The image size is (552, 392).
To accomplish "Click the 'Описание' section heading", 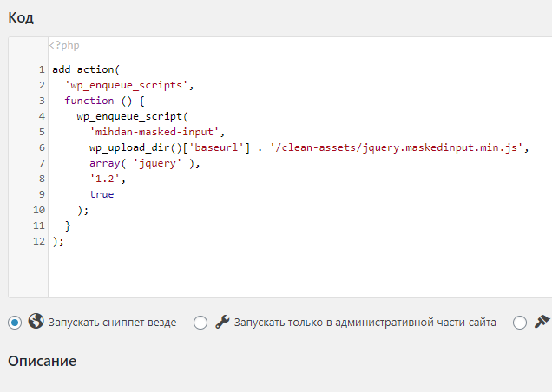I will 43,361.
